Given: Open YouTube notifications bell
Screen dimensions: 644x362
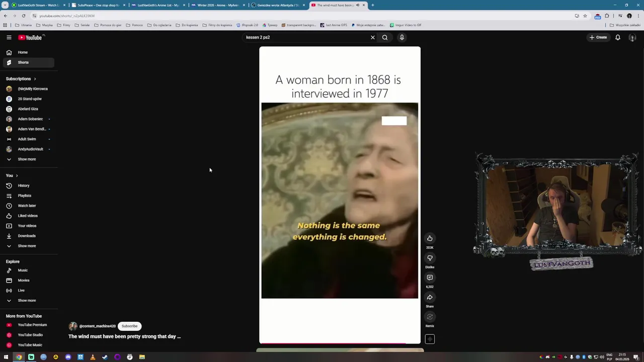Looking at the screenshot, I should point(618,37).
